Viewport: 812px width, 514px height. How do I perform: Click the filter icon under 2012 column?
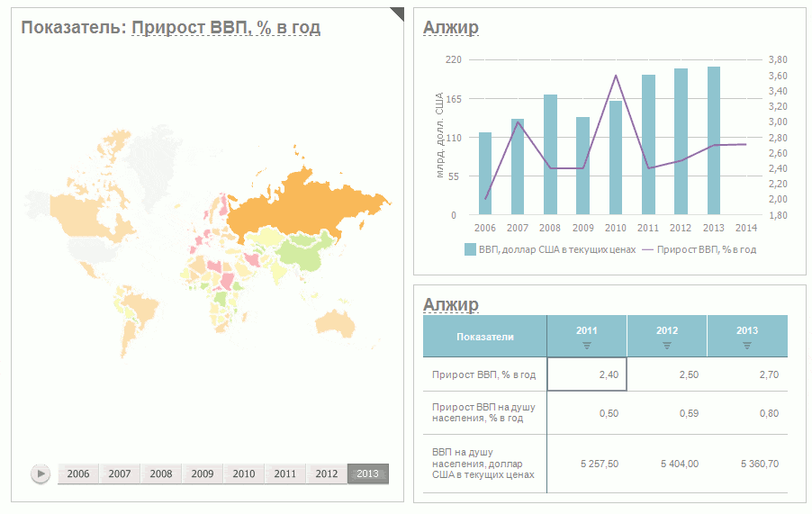tap(667, 345)
